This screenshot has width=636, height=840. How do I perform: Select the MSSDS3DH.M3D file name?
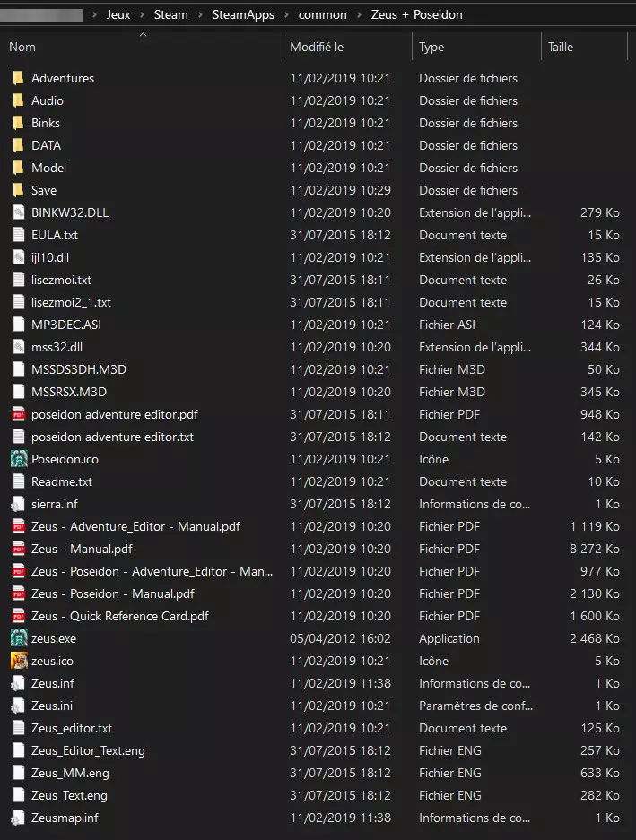79,369
